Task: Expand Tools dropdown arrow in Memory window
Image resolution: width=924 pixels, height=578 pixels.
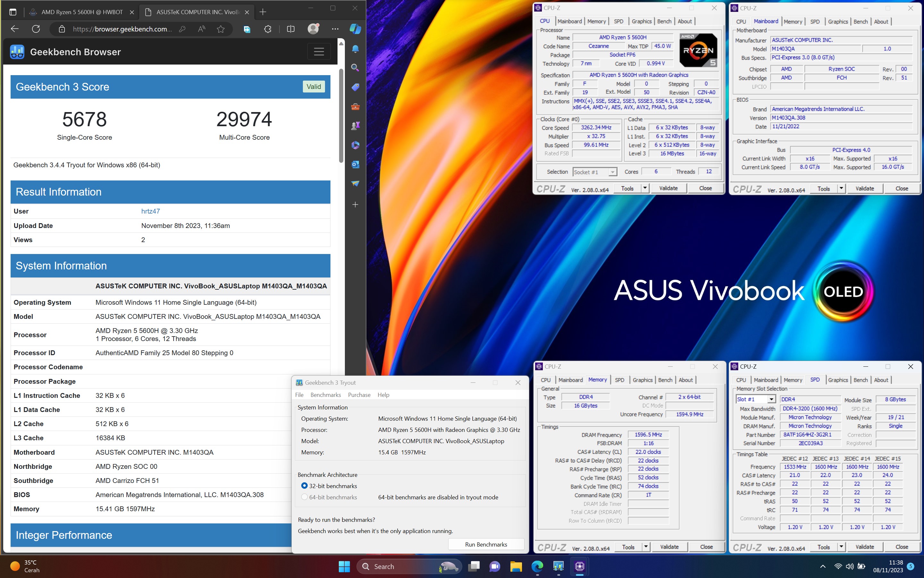Action: (x=646, y=547)
